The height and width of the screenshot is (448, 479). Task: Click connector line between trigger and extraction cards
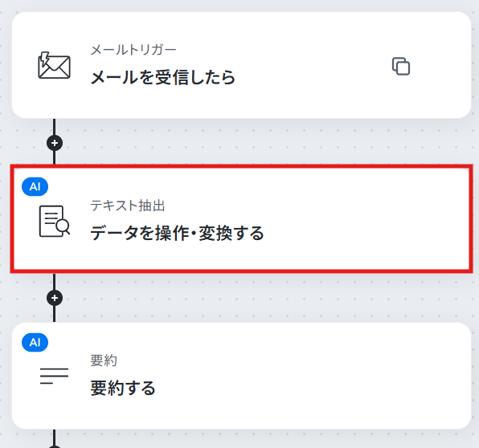pyautogui.click(x=55, y=126)
